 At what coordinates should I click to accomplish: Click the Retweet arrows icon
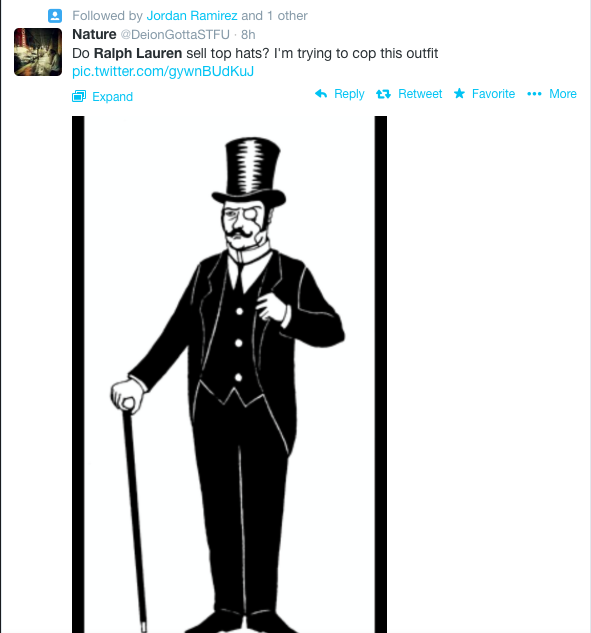[x=383, y=94]
